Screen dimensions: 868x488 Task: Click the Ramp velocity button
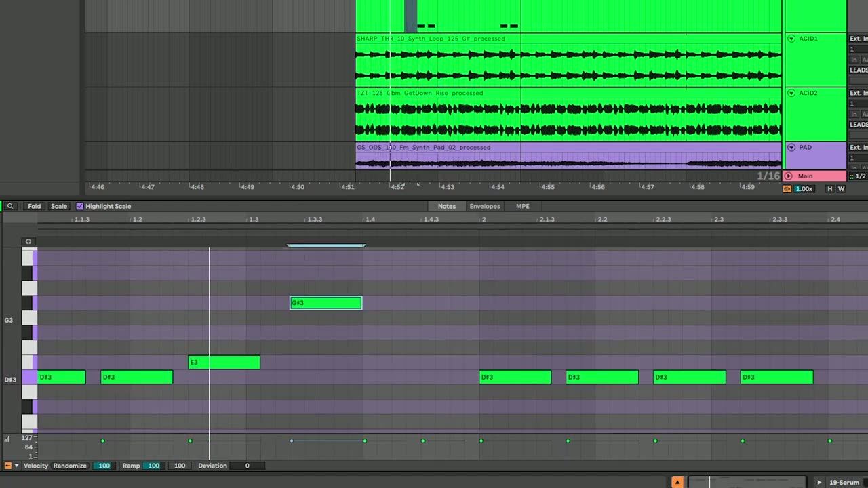point(131,466)
